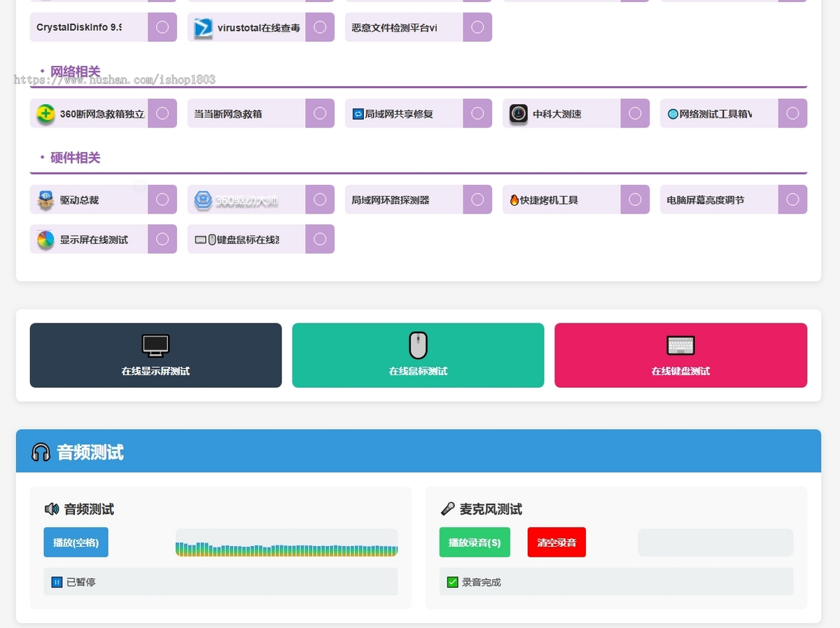840x628 pixels.
Task: Select the radio circle for 恶意文件检测平台
Action: (477, 27)
